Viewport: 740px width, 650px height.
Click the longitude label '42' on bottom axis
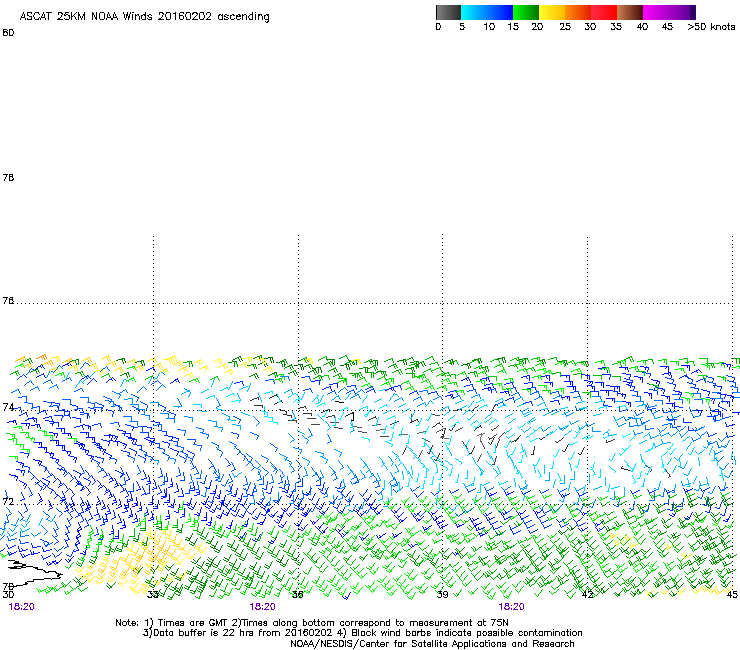click(587, 594)
